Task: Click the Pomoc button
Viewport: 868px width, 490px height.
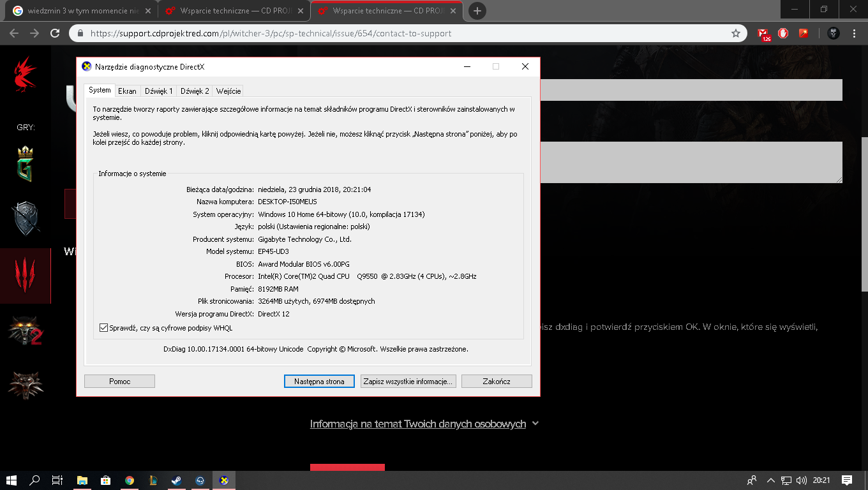Action: tap(119, 382)
